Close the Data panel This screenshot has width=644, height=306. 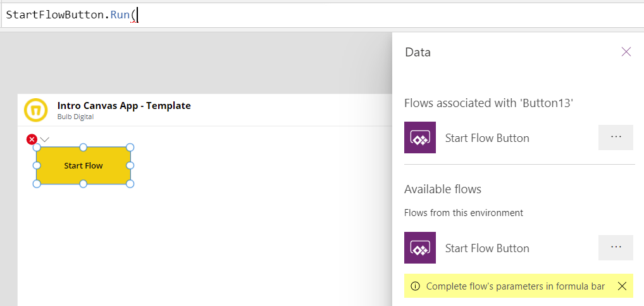tap(626, 52)
